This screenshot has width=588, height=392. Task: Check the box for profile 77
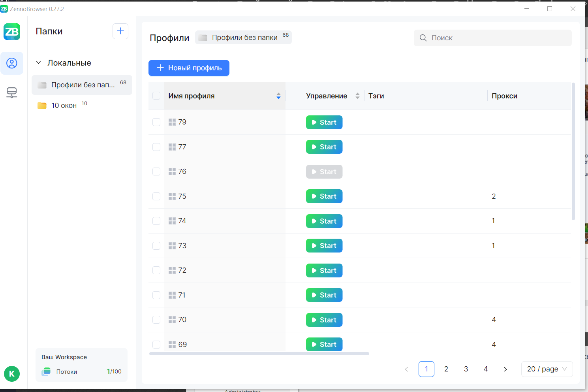coord(156,147)
